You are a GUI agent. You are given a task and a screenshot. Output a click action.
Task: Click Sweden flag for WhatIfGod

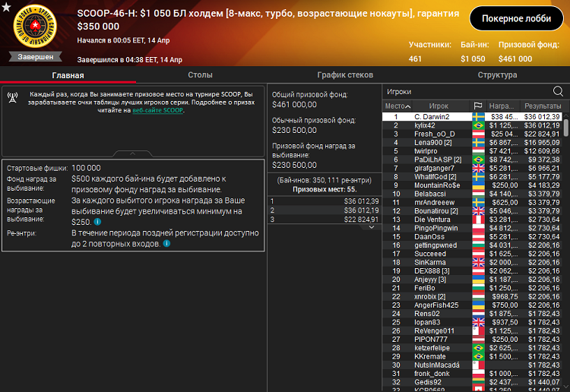click(x=478, y=177)
